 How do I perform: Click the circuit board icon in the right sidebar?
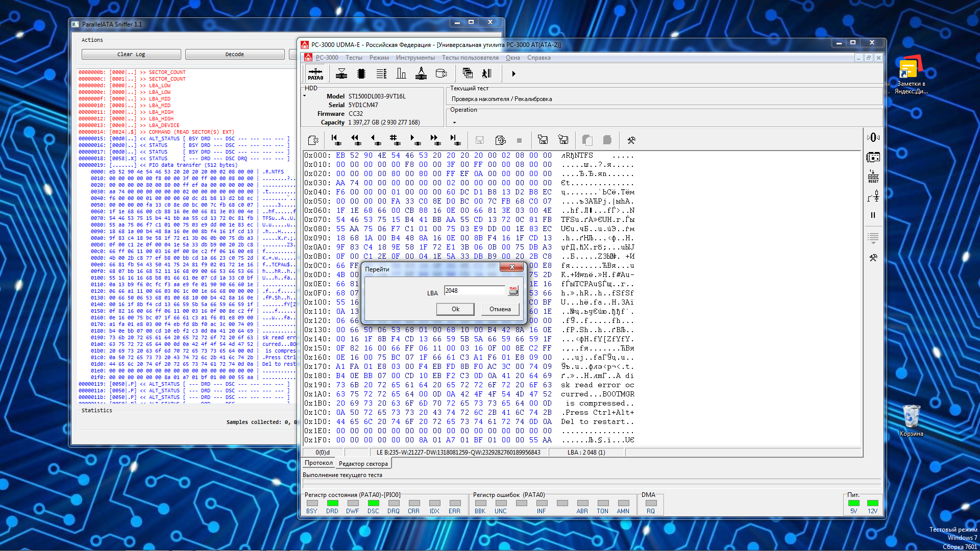pyautogui.click(x=873, y=157)
